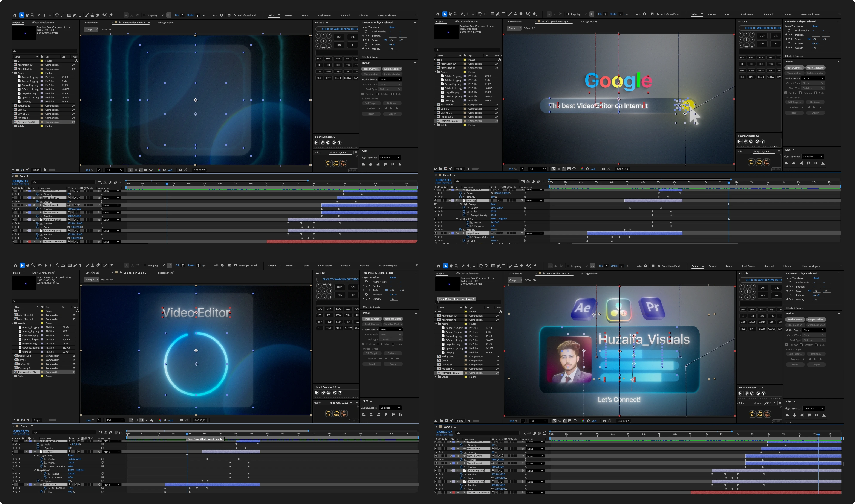Hide Shape Layer 10 in the 0;00;17;07 timeline
This screenshot has height=504, width=855.
436,449
